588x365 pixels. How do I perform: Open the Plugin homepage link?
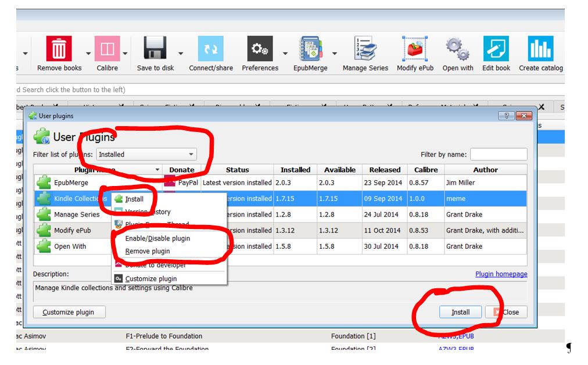point(501,274)
